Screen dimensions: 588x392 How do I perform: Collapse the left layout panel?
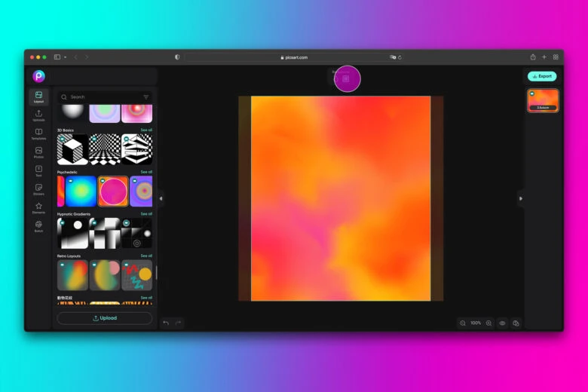[x=161, y=198]
